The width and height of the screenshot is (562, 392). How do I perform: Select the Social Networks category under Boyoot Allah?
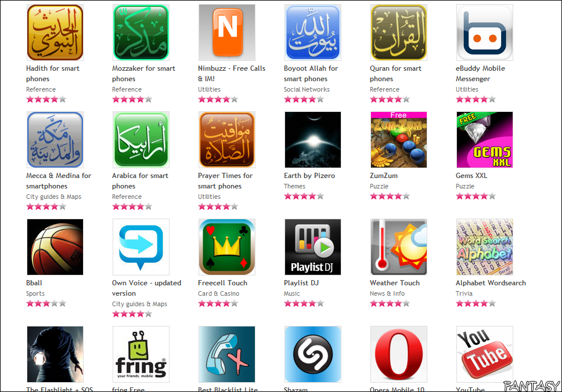[307, 89]
